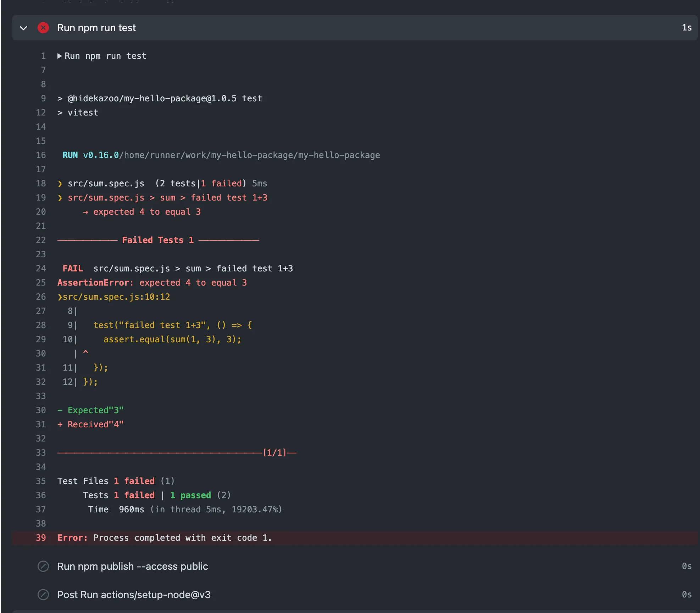The height and width of the screenshot is (613, 700).
Task: Click line number 25 beside AssertionError
Action: [41, 283]
